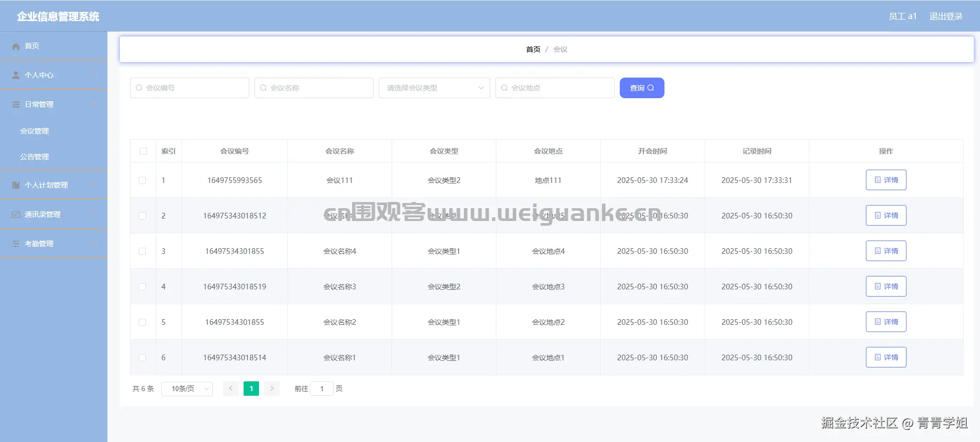Focus the 会议地点 input field
The width and height of the screenshot is (980, 442).
click(555, 88)
